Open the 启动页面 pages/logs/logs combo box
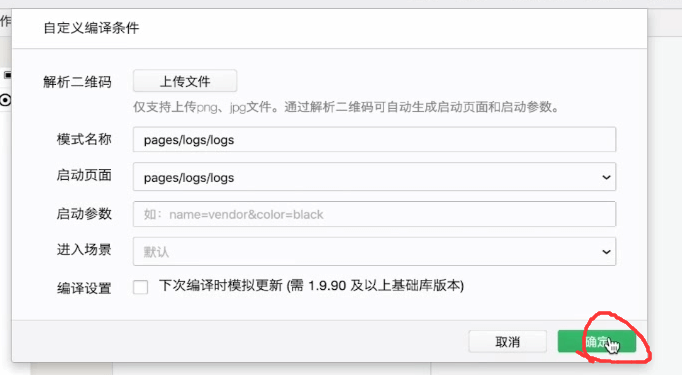Viewport: 682px width, 375px height. [x=374, y=177]
